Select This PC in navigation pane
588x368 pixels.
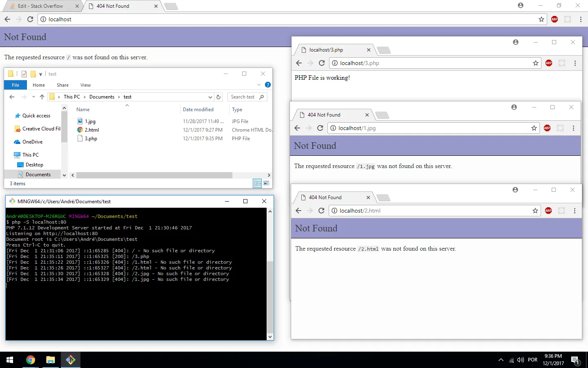tap(31, 155)
